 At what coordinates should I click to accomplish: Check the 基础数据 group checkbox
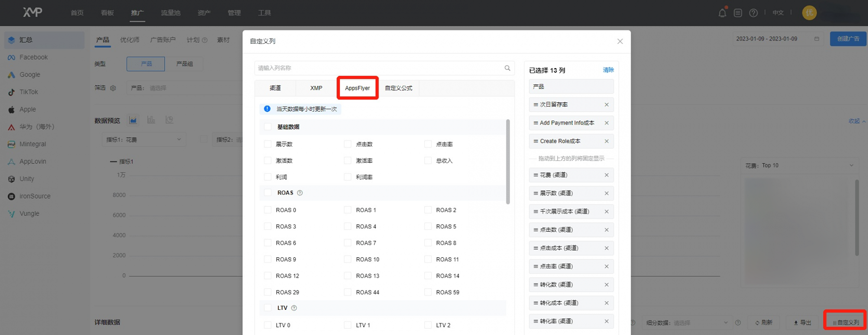point(268,127)
